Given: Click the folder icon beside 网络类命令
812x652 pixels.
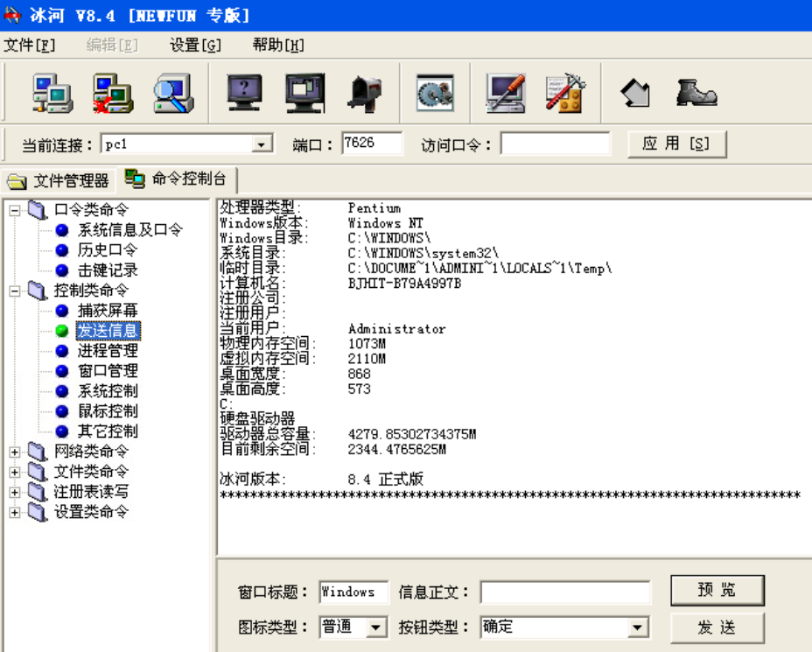Looking at the screenshot, I should (x=38, y=452).
